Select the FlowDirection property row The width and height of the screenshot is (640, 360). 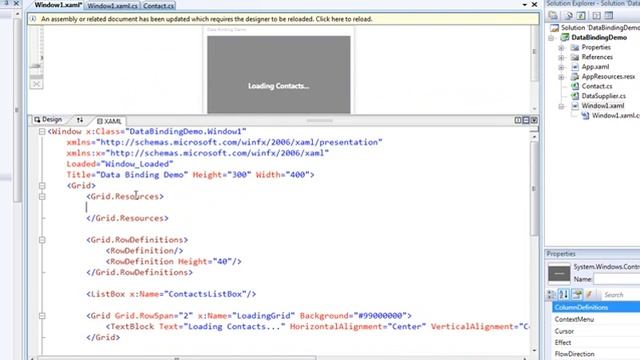coord(596,354)
